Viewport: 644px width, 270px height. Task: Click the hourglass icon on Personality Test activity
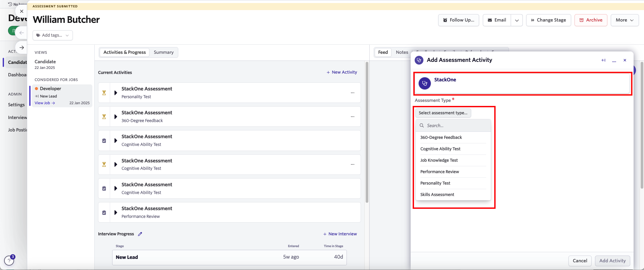point(104,93)
